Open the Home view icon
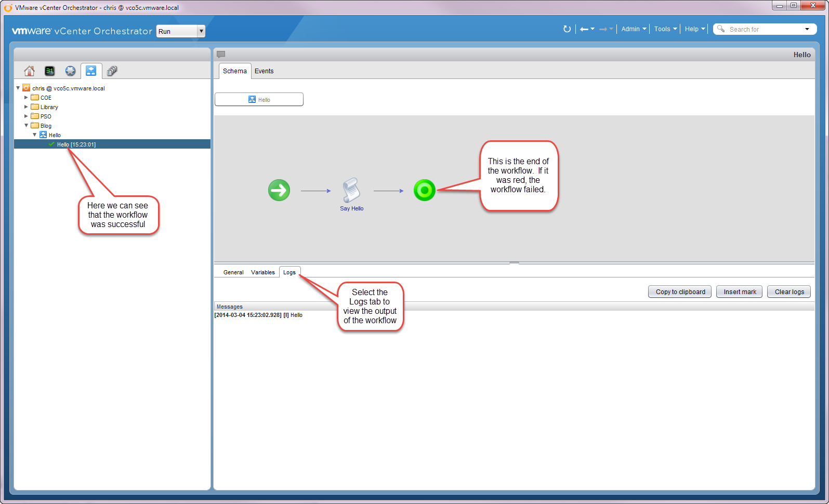829x504 pixels. [30, 71]
